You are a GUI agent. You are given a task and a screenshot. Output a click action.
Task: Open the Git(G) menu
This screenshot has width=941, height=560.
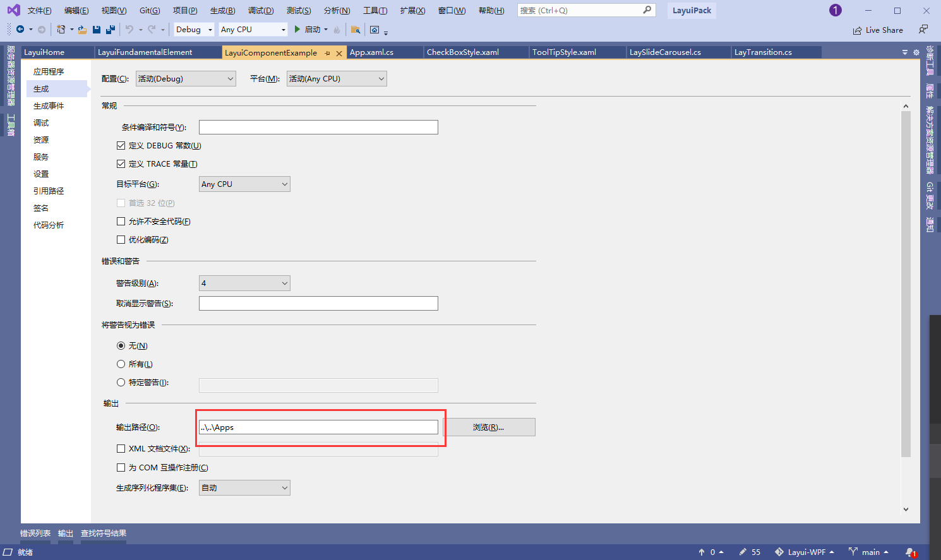point(150,10)
